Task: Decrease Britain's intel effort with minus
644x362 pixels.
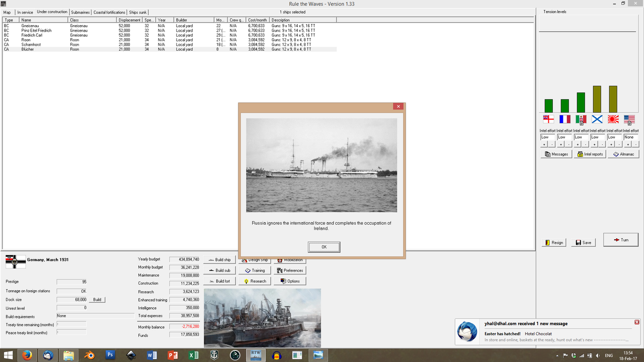Action: tap(553, 143)
